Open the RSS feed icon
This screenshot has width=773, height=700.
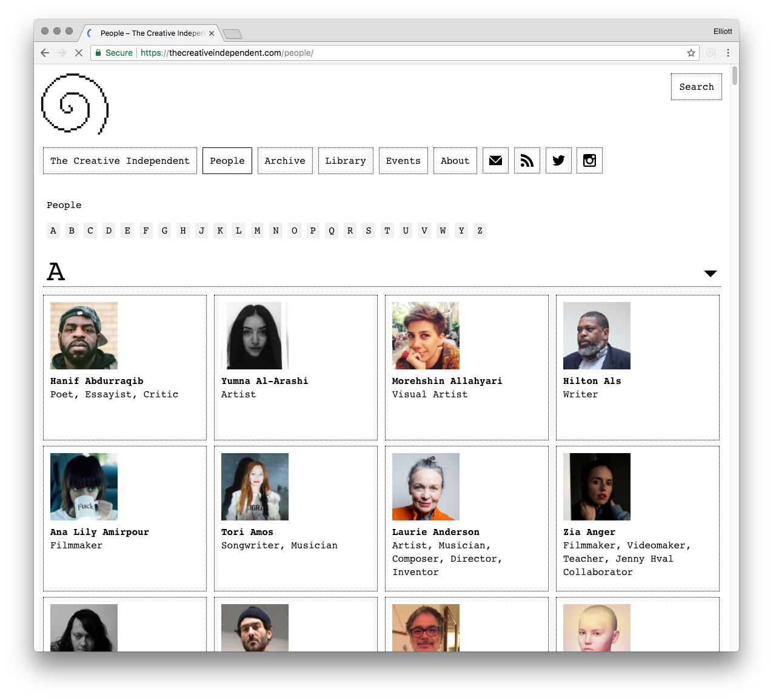(527, 161)
